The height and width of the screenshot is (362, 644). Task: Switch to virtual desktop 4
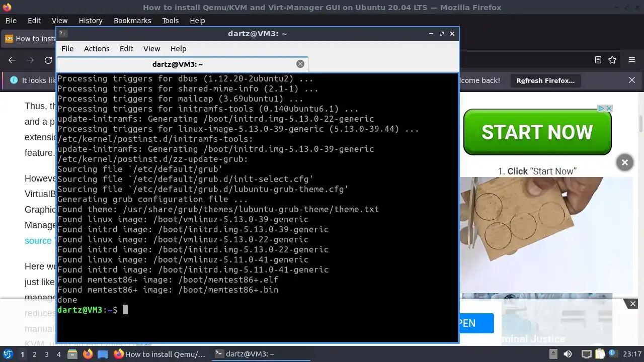click(x=58, y=354)
